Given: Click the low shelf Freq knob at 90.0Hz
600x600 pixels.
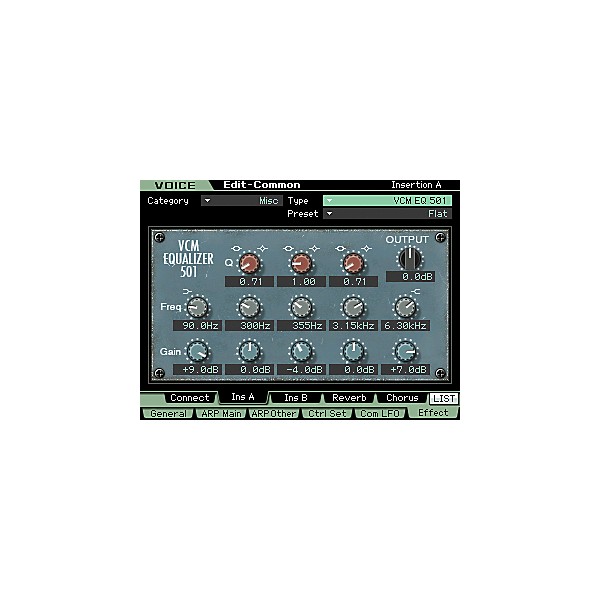Looking at the screenshot, I should (x=197, y=307).
